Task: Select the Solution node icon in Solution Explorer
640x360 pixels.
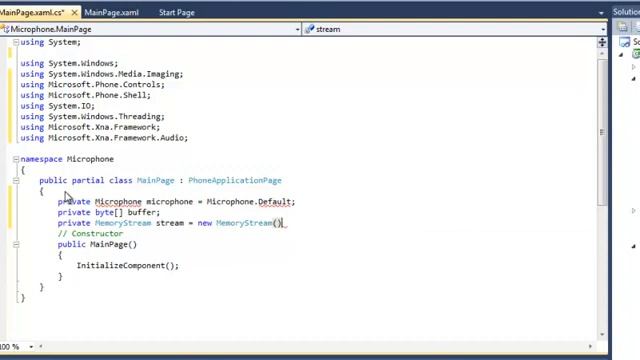Action: tap(625, 42)
